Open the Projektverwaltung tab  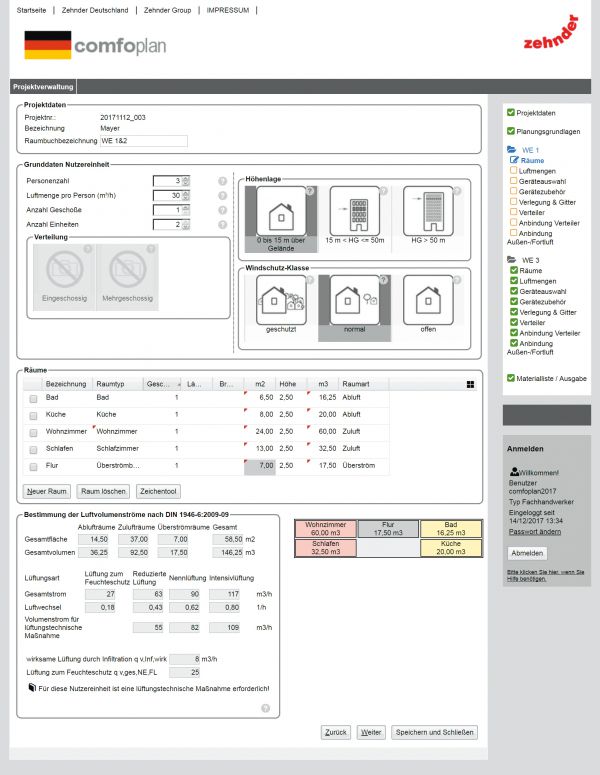point(42,87)
